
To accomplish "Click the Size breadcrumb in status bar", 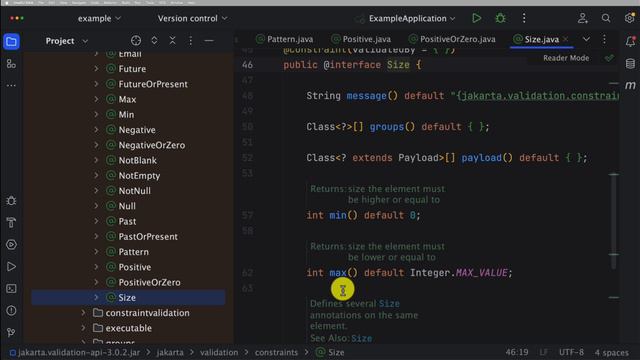I will coord(330,352).
